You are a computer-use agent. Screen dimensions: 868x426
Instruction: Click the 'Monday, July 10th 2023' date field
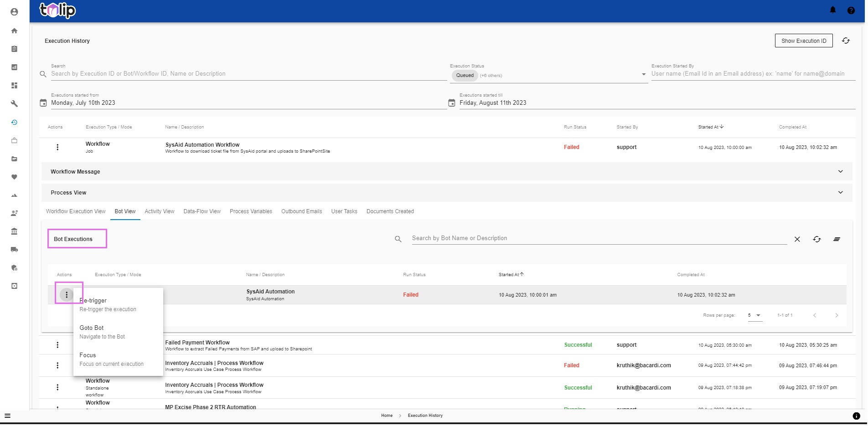(248, 103)
